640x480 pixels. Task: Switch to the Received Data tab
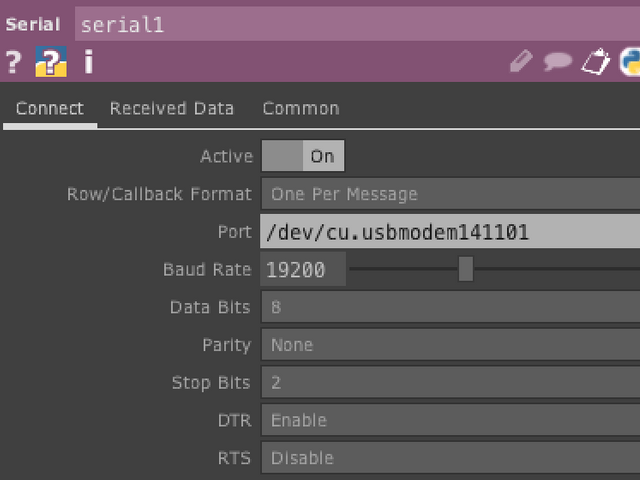(x=172, y=109)
